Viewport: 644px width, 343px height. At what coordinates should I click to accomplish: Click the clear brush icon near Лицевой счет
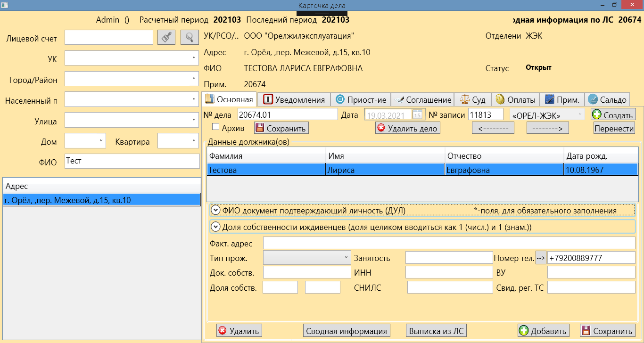166,37
